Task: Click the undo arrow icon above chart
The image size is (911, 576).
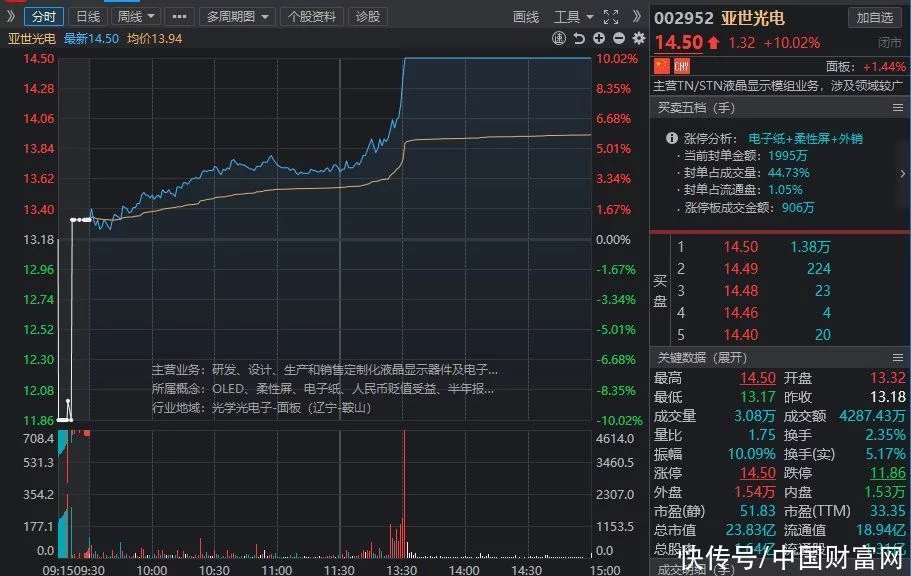Action: tap(578, 38)
